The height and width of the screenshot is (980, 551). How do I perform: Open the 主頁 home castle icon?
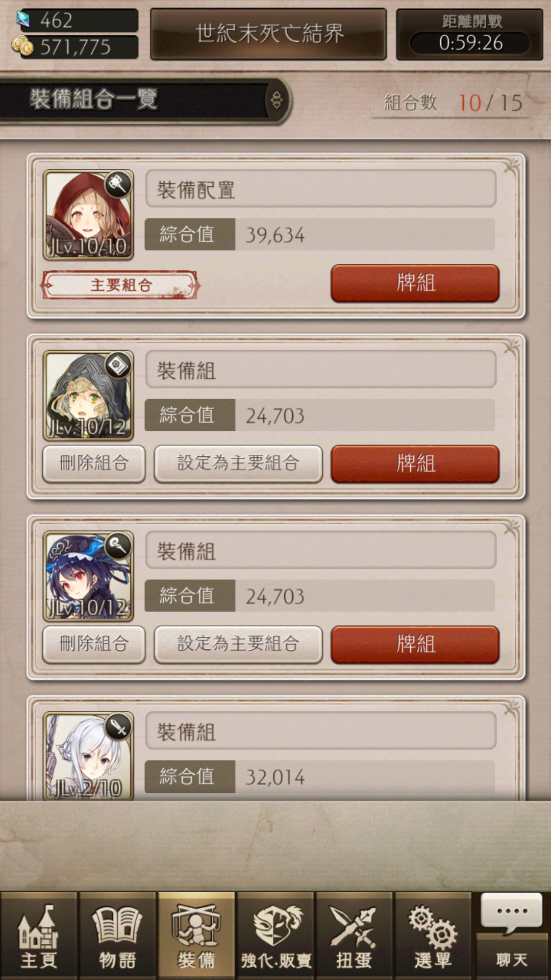point(39,936)
